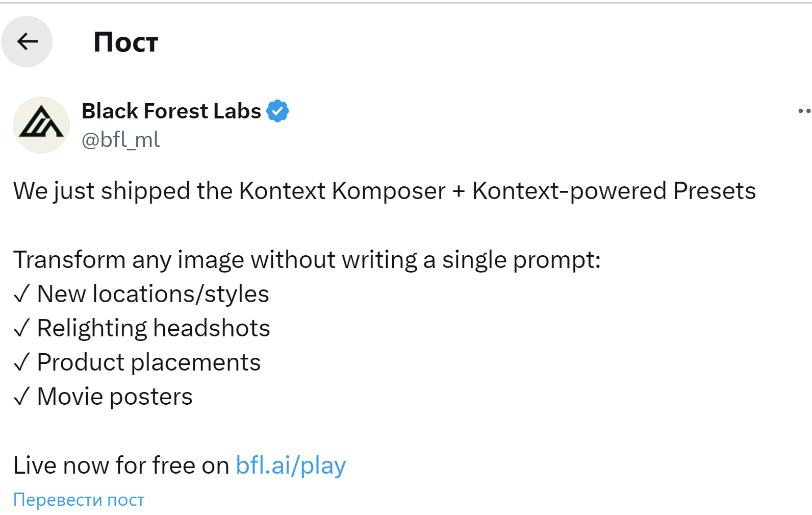Go back using the left arrow button
This screenshot has height=515, width=812.
[27, 41]
